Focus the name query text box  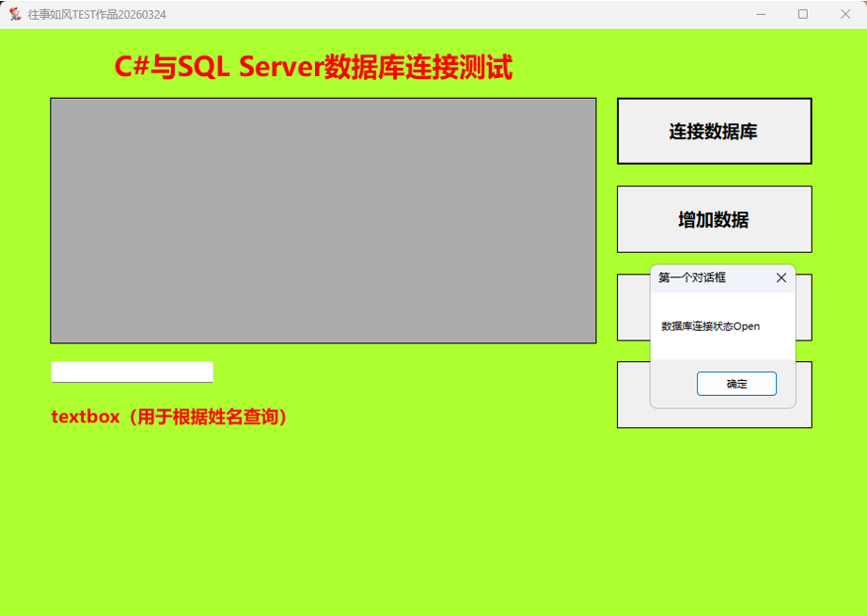pyautogui.click(x=132, y=371)
